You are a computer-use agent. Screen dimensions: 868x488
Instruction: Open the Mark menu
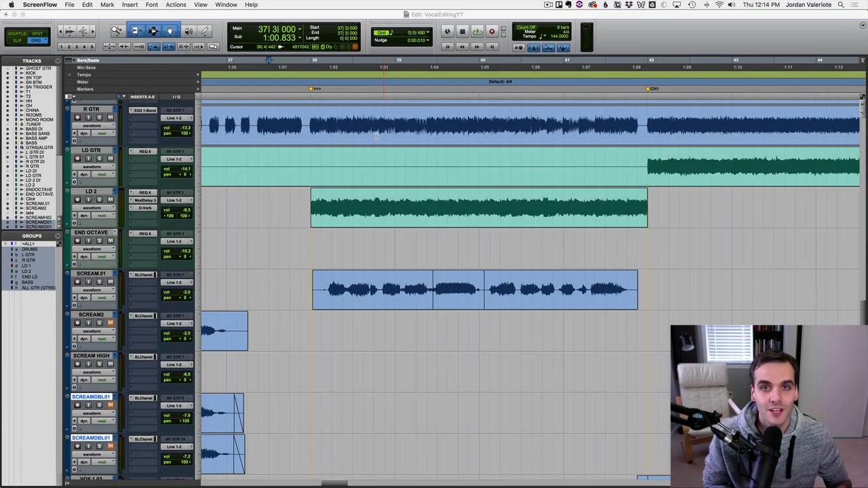coord(107,5)
